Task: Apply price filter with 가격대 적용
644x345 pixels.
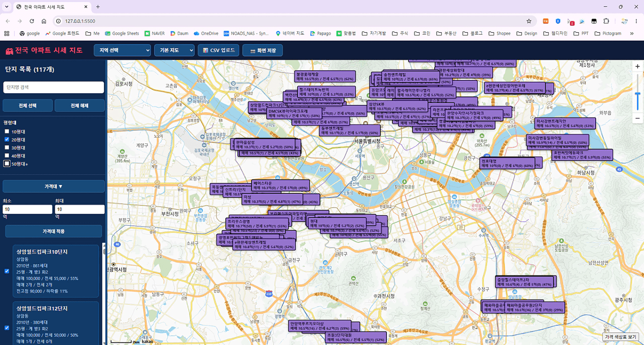Action: (x=53, y=231)
